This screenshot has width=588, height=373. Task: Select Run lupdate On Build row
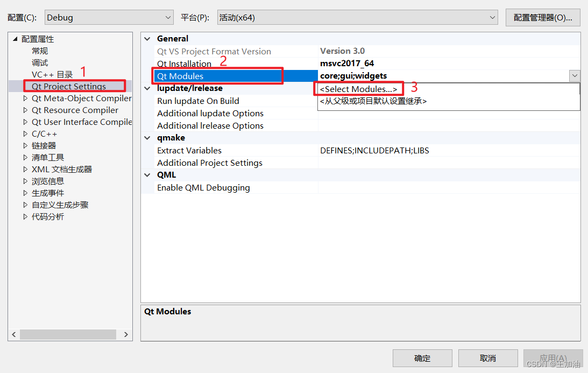236,101
